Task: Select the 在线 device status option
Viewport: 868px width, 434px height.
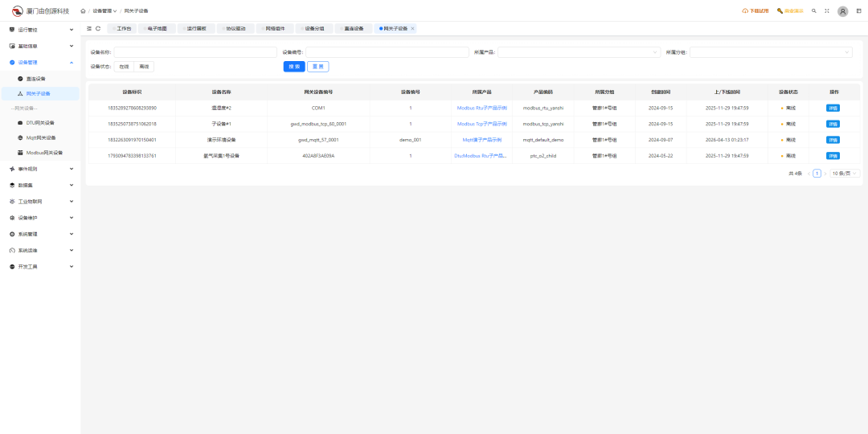Action: 124,67
